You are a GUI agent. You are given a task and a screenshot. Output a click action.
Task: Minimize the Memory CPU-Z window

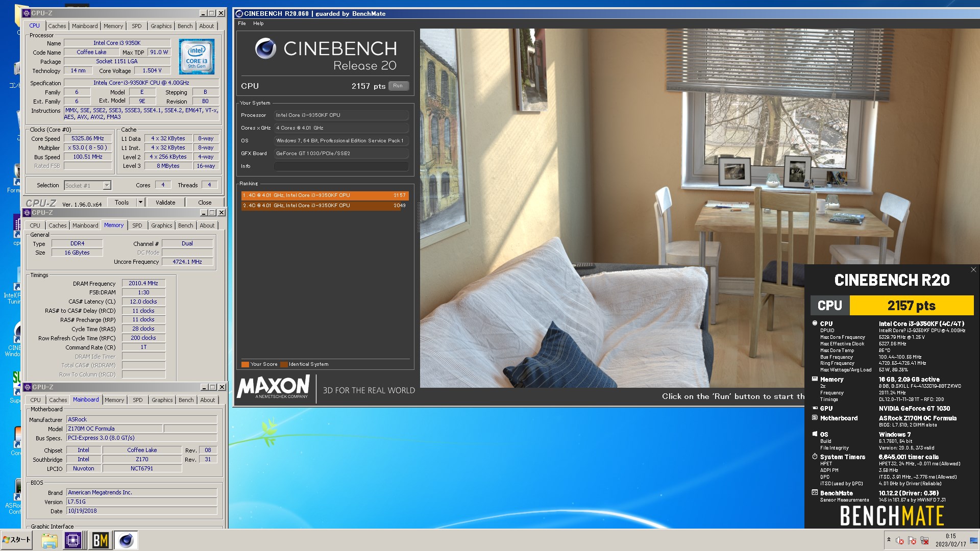point(203,213)
